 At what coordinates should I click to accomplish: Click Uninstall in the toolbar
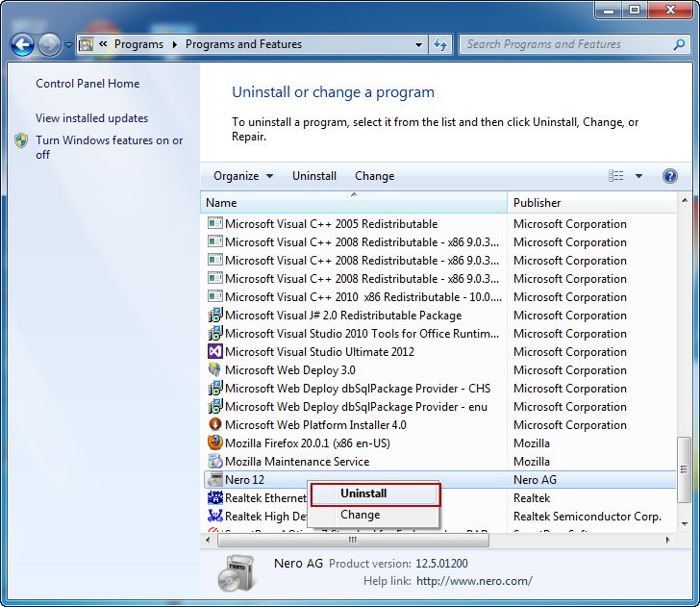(x=314, y=176)
